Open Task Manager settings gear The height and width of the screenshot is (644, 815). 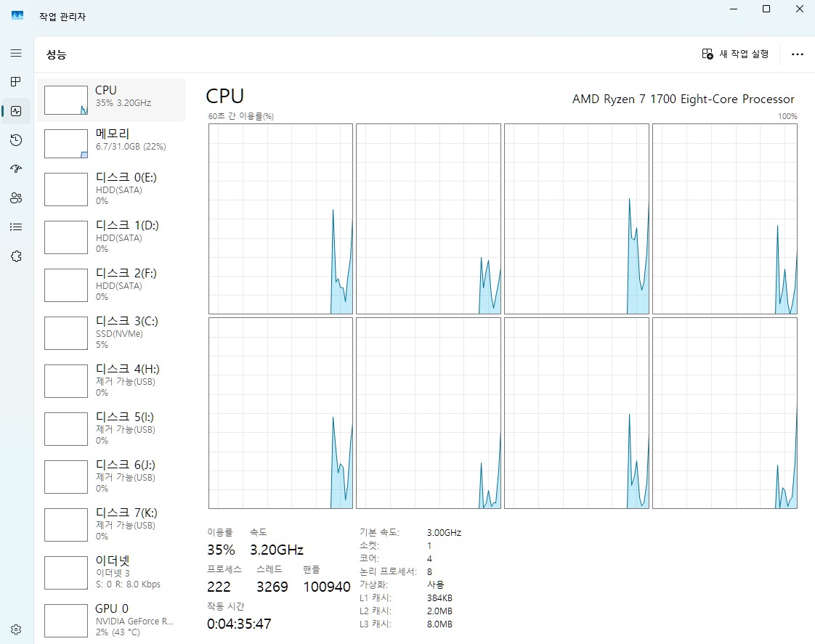[x=16, y=629]
